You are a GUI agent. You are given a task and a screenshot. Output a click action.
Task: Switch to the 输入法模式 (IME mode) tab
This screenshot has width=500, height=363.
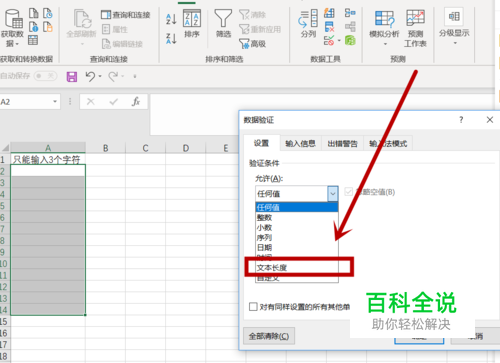coord(388,144)
